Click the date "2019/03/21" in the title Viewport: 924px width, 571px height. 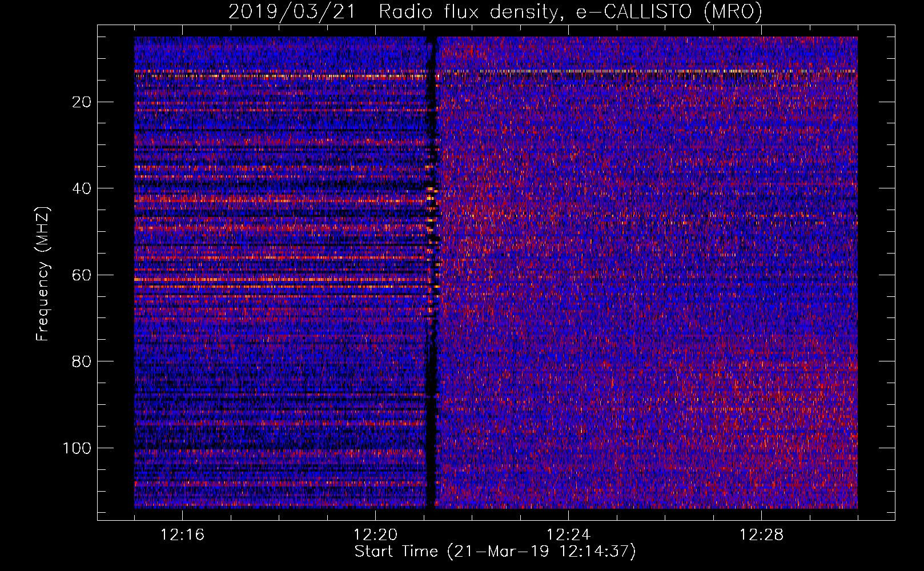(x=291, y=12)
